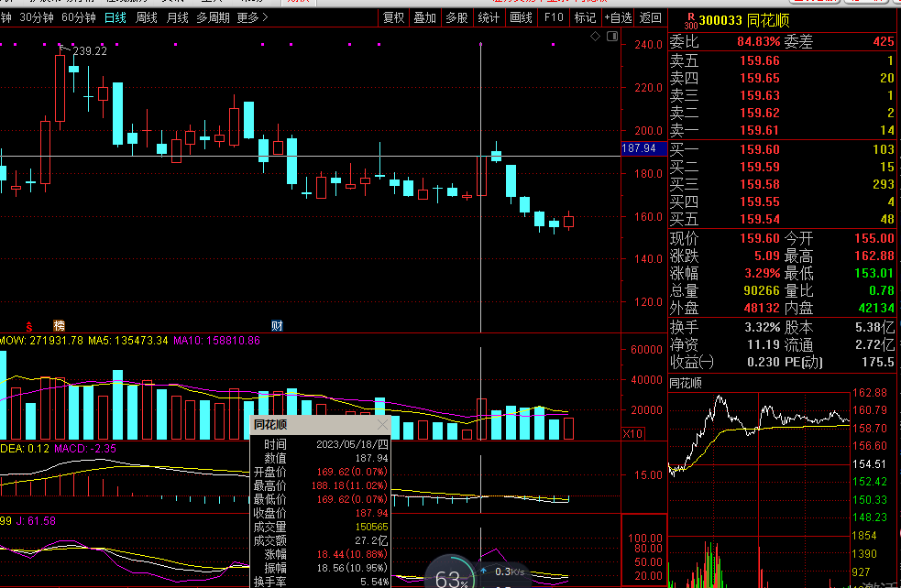The width and height of the screenshot is (901, 588).
Task: Click the 卖四 159.65 order row
Action: pyautogui.click(x=782, y=78)
